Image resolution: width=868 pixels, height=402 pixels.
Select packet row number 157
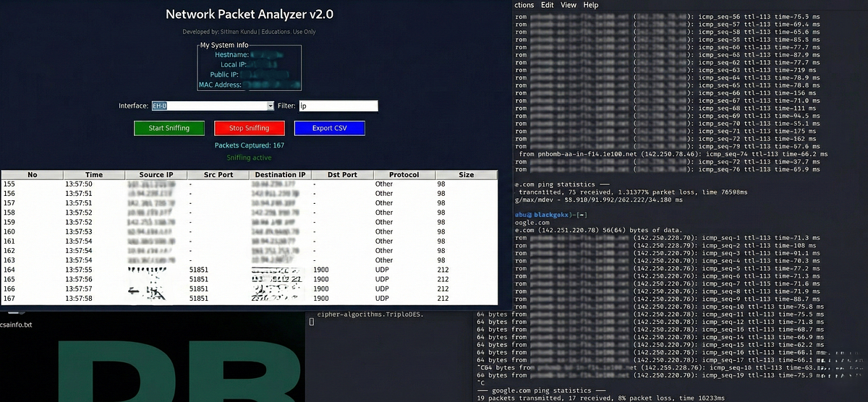[250, 203]
